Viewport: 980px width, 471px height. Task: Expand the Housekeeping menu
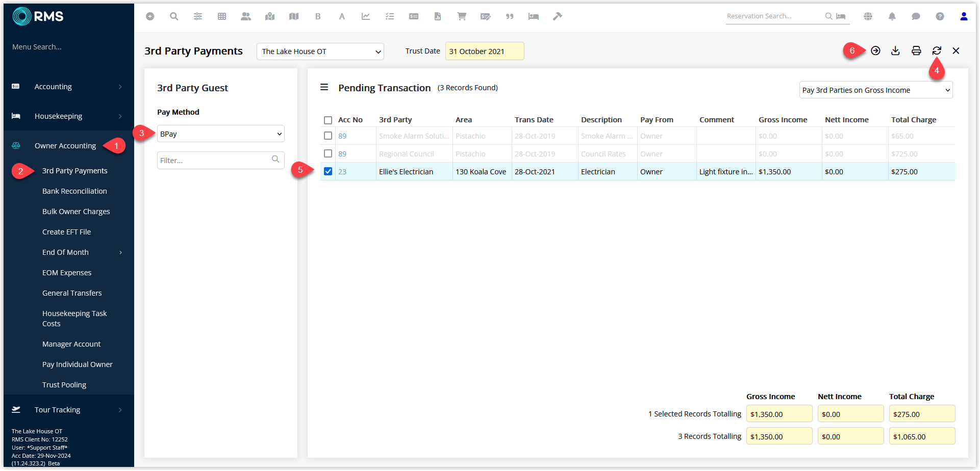pos(68,116)
